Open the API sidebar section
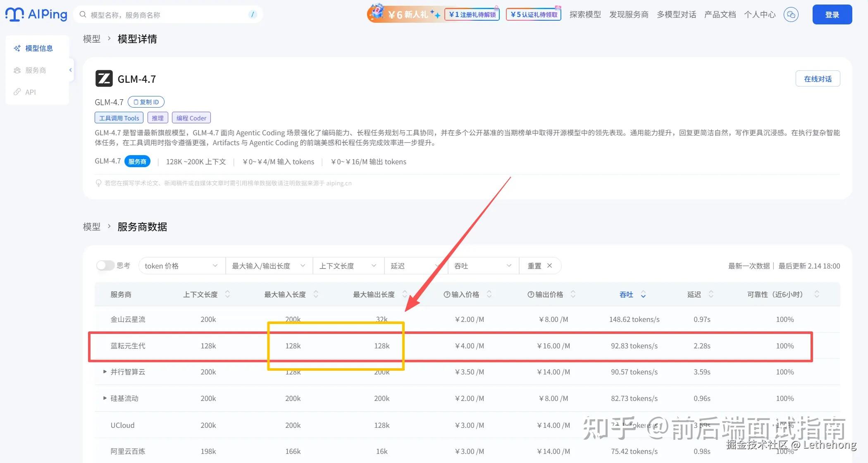Screen dimensions: 868x463 tap(30, 92)
